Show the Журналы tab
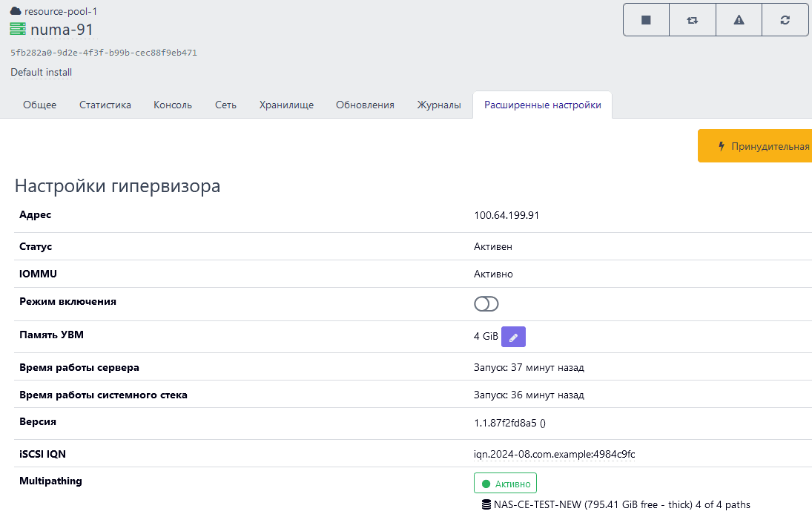Image resolution: width=812 pixels, height=517 pixels. tap(439, 105)
